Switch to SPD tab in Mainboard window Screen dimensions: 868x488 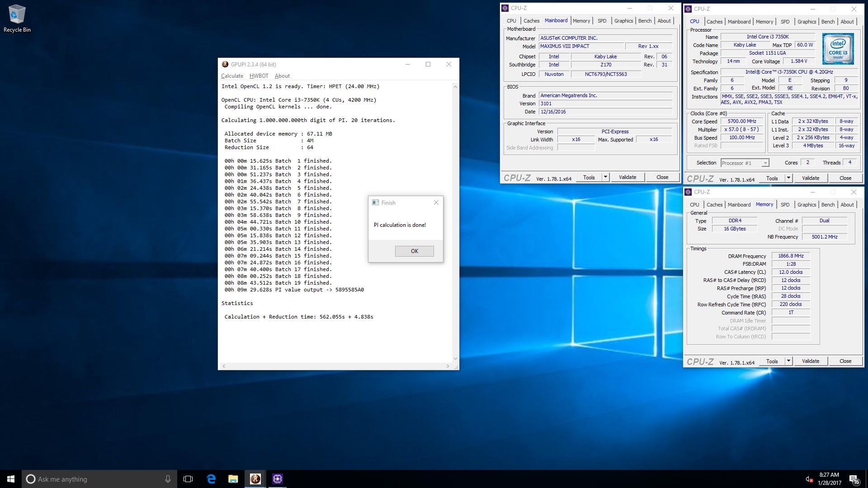click(602, 21)
